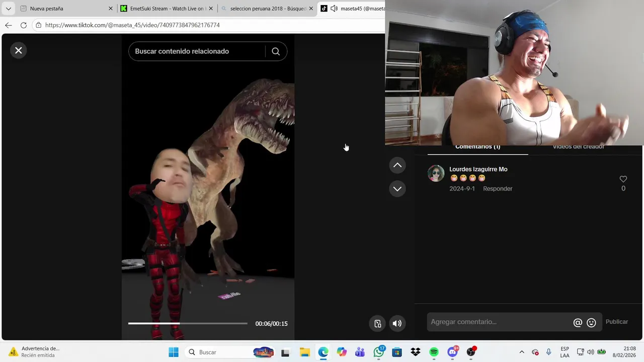
Task: Reload the page with refresh icon
Action: 23,25
